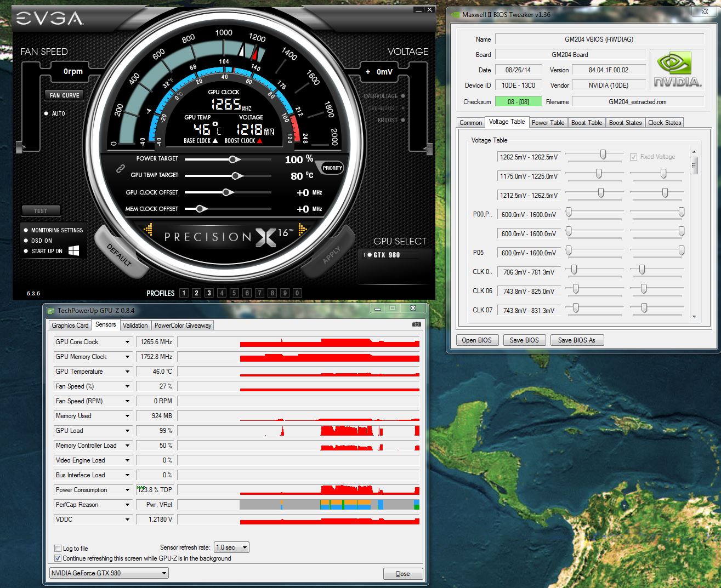Click the NVIDIA logo in BIOS Tweaker
Image resolution: width=721 pixels, height=588 pixels.
click(677, 70)
